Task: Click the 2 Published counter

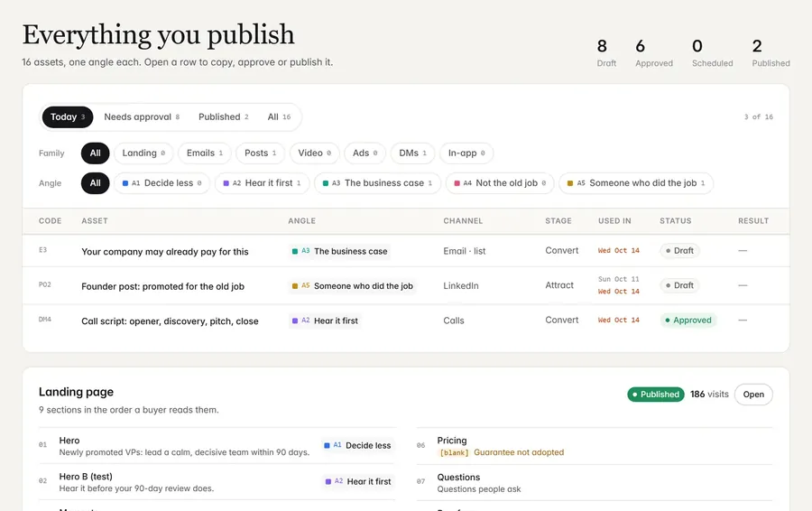Action: 771,53
